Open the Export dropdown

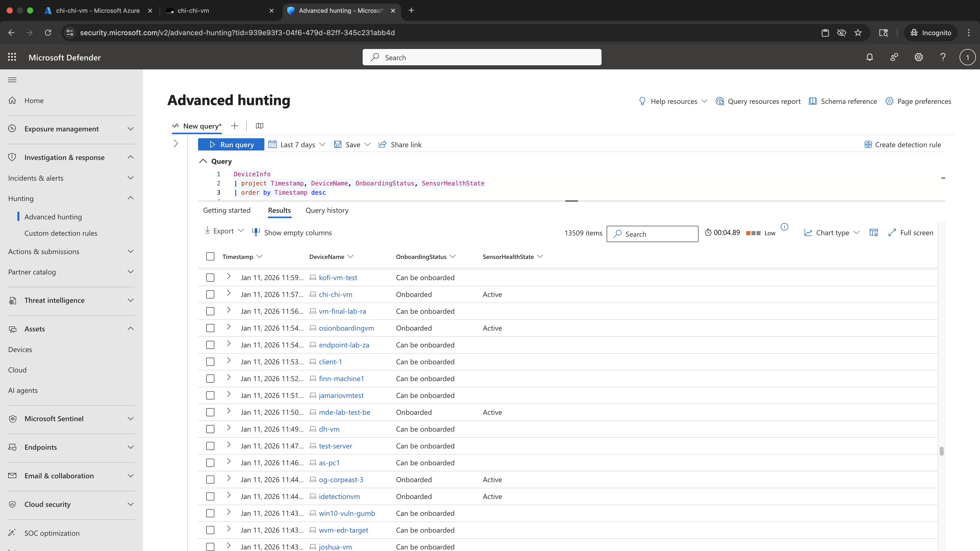[224, 231]
